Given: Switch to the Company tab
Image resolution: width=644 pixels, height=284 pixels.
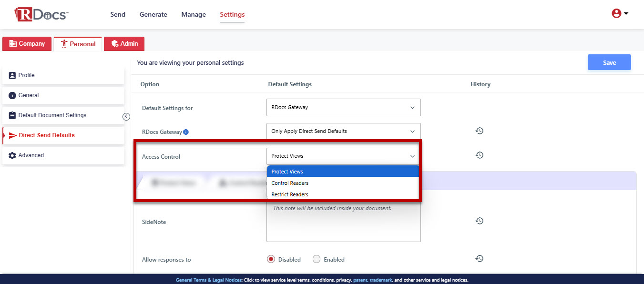Looking at the screenshot, I should point(27,44).
